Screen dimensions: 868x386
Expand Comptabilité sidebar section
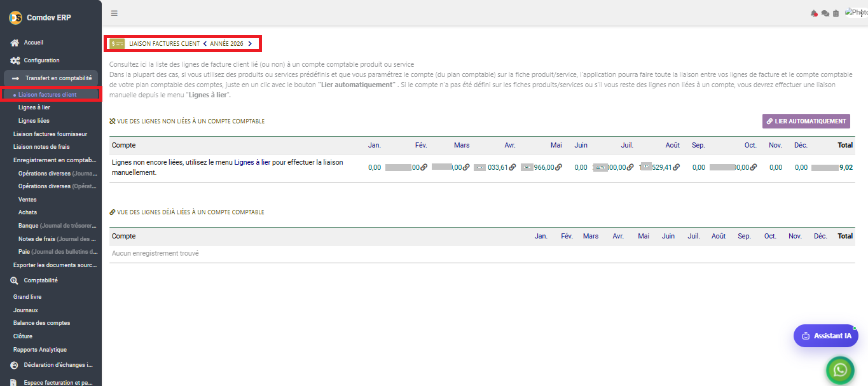click(41, 280)
